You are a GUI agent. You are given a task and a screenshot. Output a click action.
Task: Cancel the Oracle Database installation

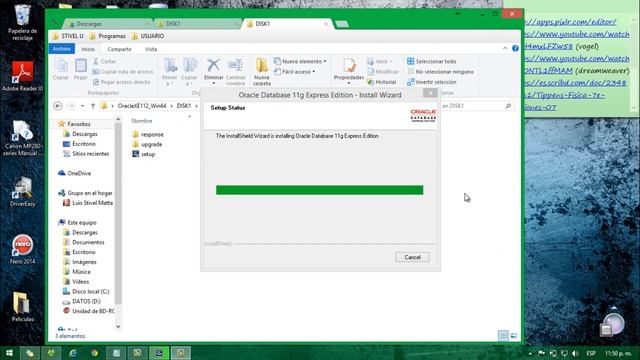pos(412,257)
